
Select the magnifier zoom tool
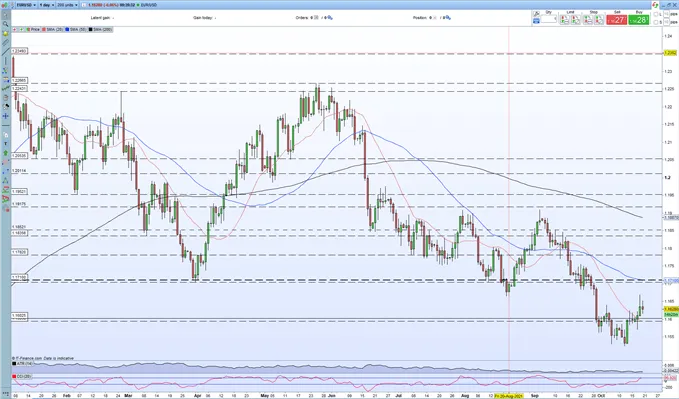tap(6, 24)
